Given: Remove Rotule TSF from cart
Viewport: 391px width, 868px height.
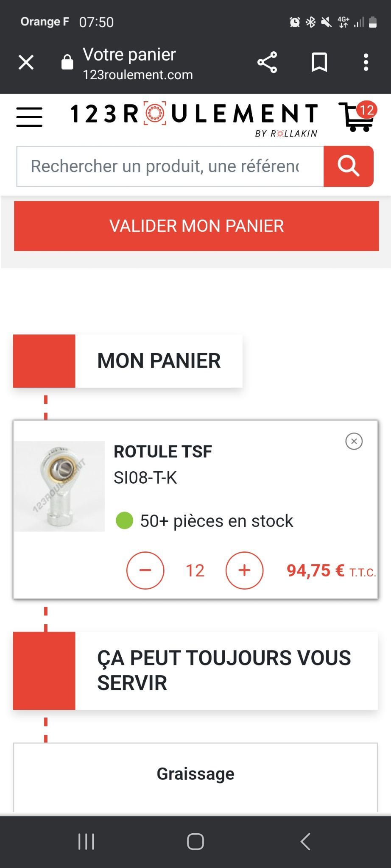Looking at the screenshot, I should coord(354,441).
